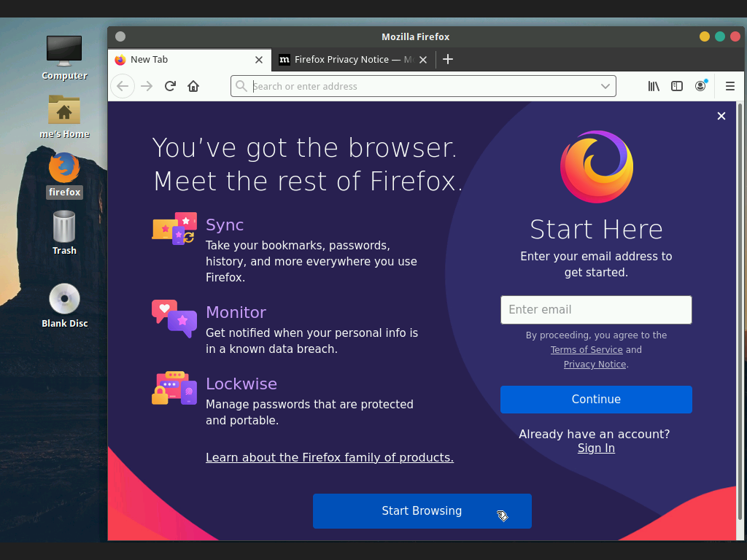
Task: Click the Reload page icon
Action: 169,86
